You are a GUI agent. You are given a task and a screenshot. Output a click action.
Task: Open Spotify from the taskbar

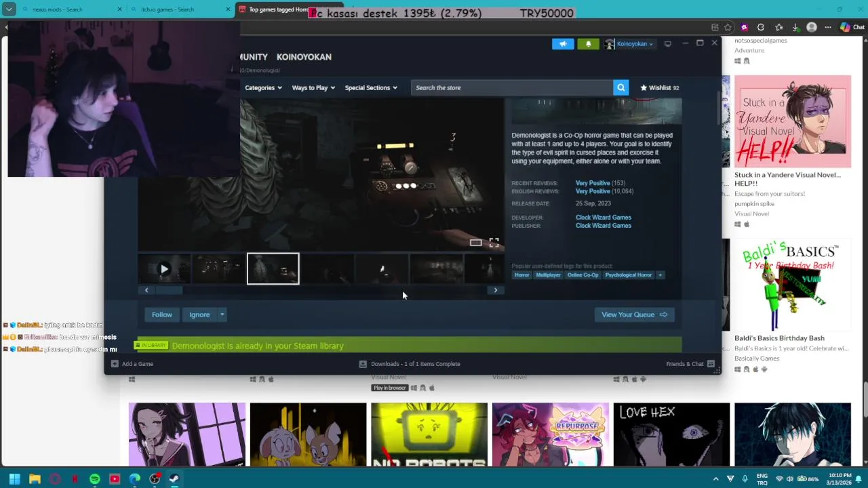[94, 479]
